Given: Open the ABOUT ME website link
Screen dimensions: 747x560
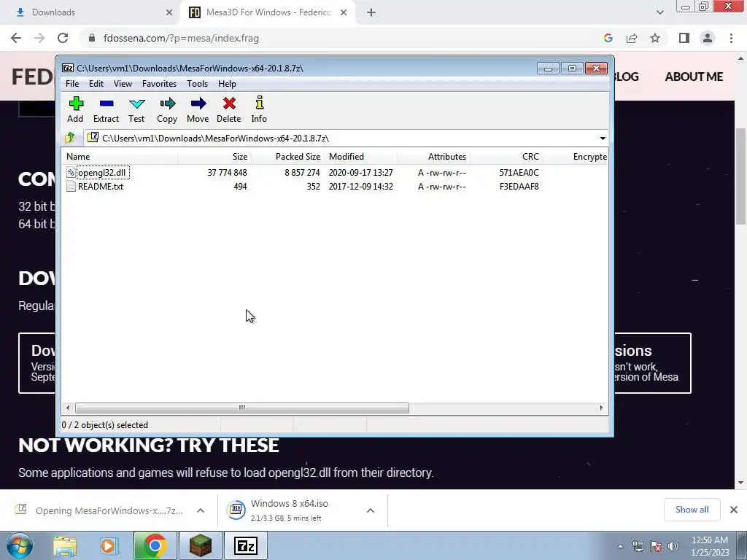Looking at the screenshot, I should pyautogui.click(x=694, y=77).
